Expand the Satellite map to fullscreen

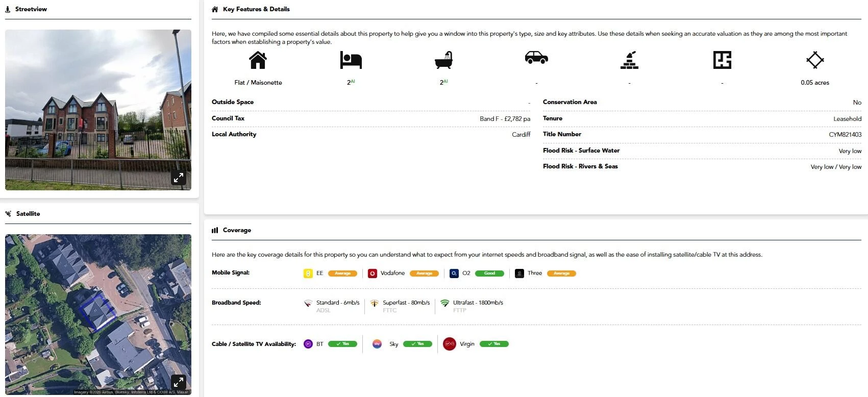click(x=178, y=382)
